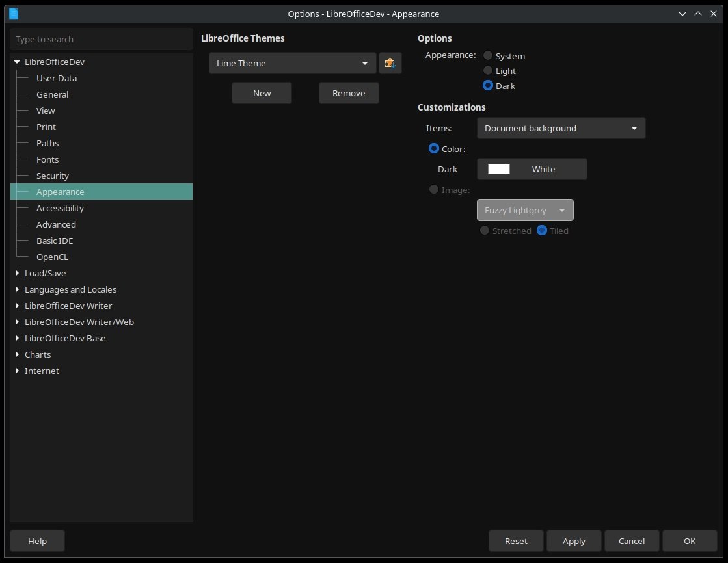Click the Type to search field

(101, 39)
